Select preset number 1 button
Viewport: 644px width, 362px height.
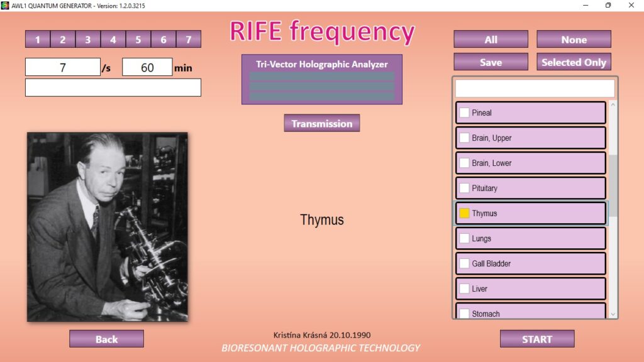[38, 40]
